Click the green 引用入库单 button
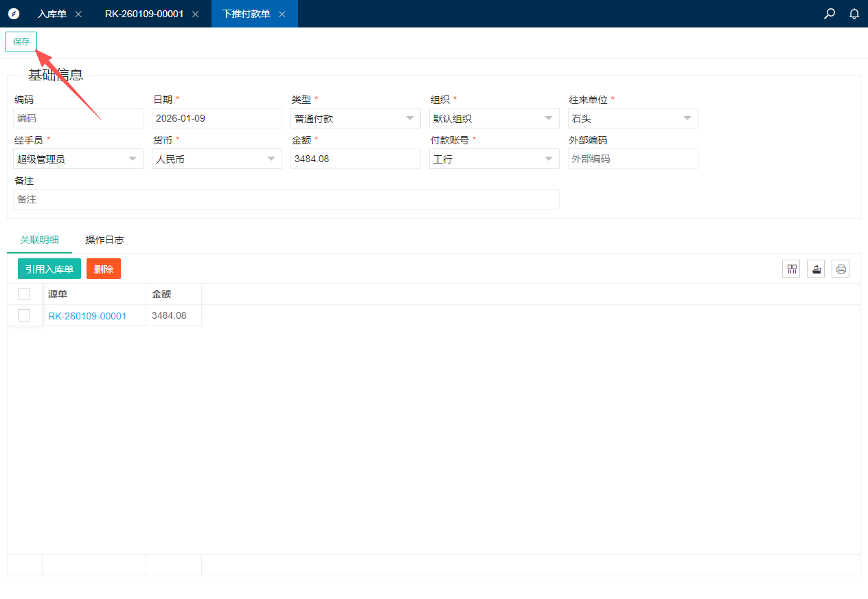Image resolution: width=868 pixels, height=599 pixels. coord(49,269)
